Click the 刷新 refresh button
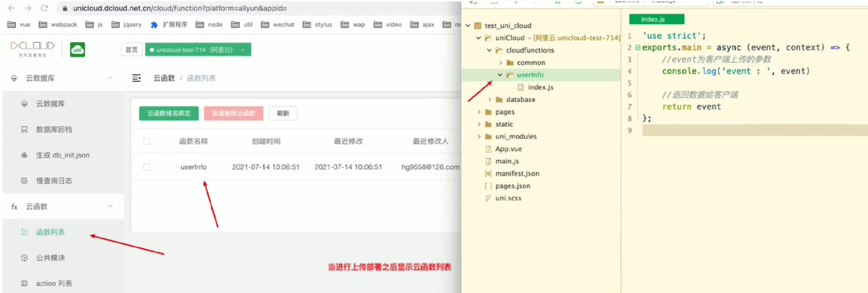The height and width of the screenshot is (293, 868). click(x=283, y=113)
